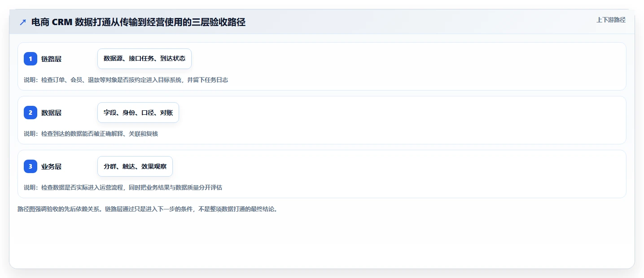Click the title 电商 CRM 数据打通 heading
This screenshot has height=278, width=644.
(138, 22)
